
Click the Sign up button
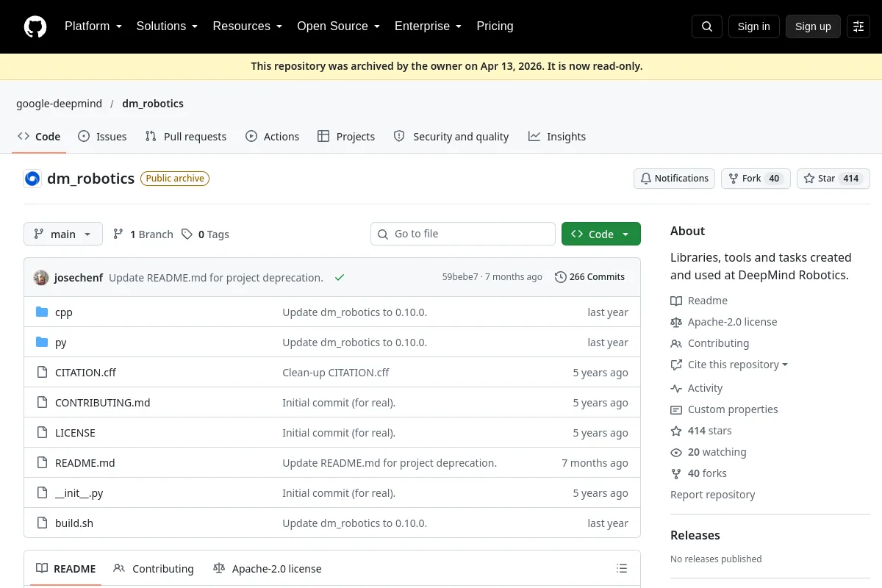[x=813, y=26]
